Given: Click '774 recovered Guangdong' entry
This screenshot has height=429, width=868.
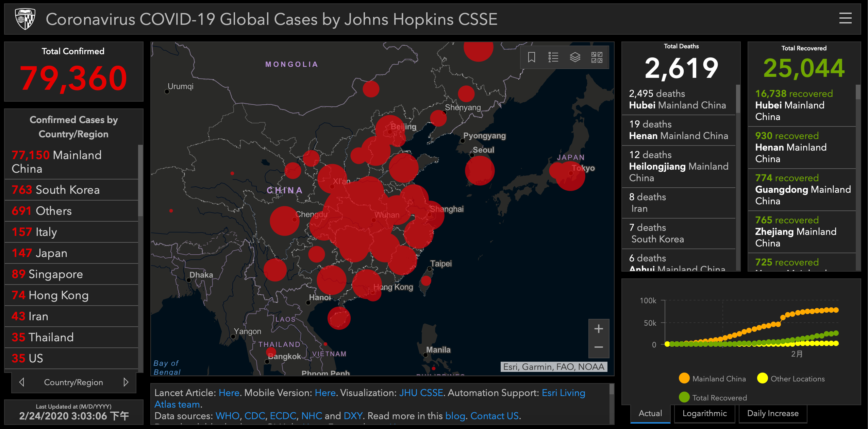Looking at the screenshot, I should (x=802, y=189).
